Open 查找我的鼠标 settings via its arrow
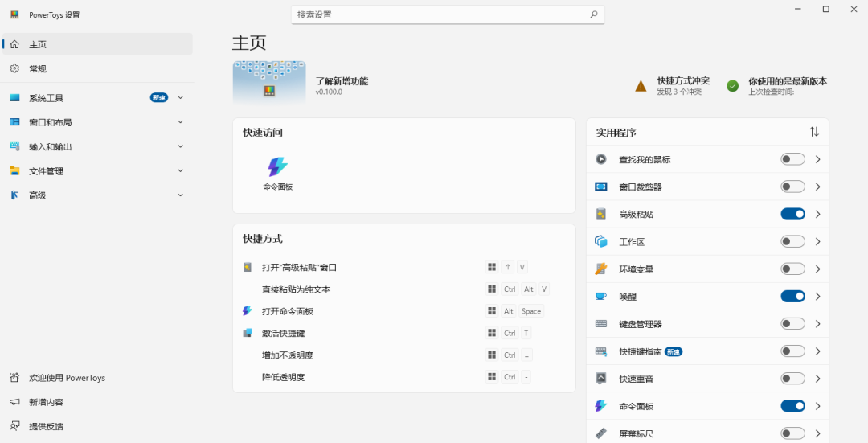 pyautogui.click(x=817, y=159)
